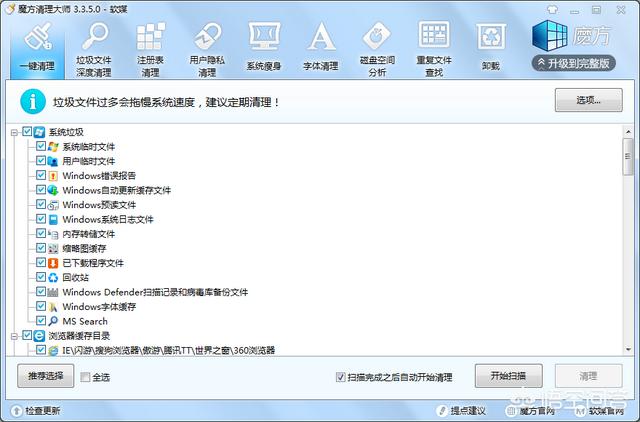
Task: Click the list scrollbar up arrow
Action: click(628, 132)
